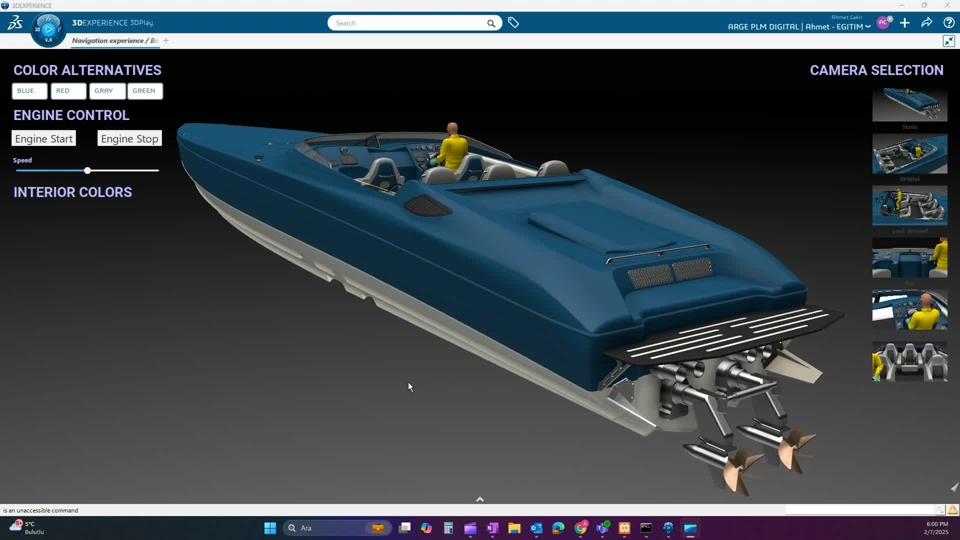The image size is (960, 540).
Task: Open the tag search icon
Action: coord(513,23)
